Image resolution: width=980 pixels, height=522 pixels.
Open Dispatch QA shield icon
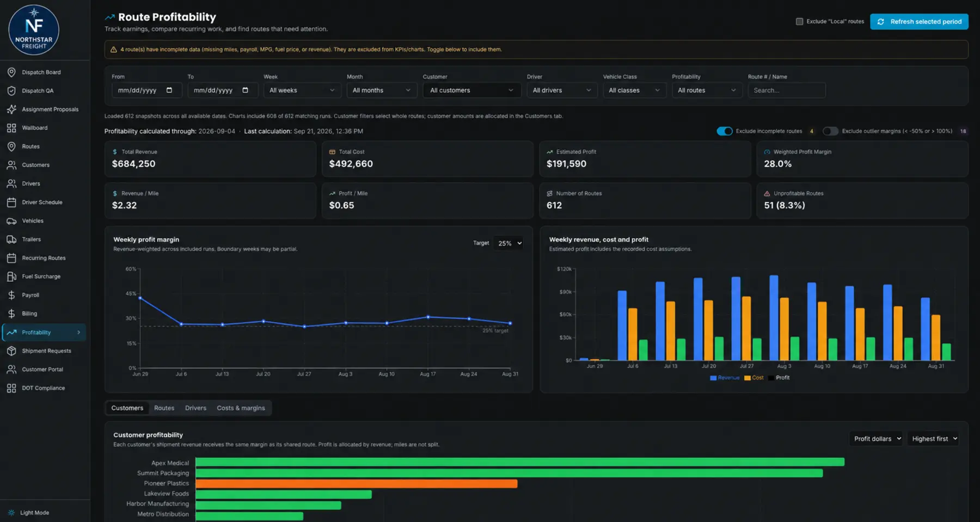11,90
